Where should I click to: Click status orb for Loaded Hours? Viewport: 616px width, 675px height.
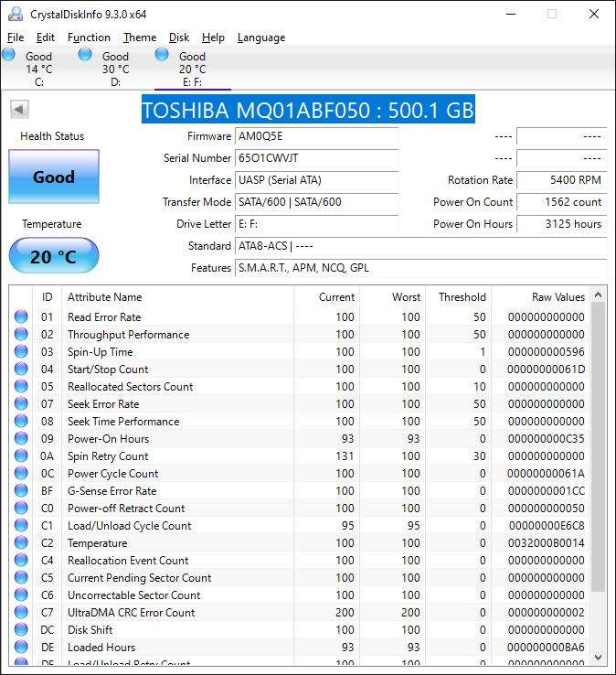click(21, 647)
